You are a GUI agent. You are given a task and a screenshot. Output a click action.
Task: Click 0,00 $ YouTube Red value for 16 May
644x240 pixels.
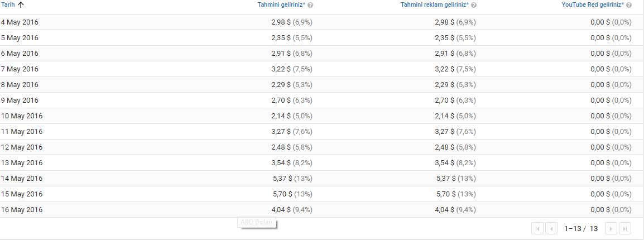tap(600, 210)
